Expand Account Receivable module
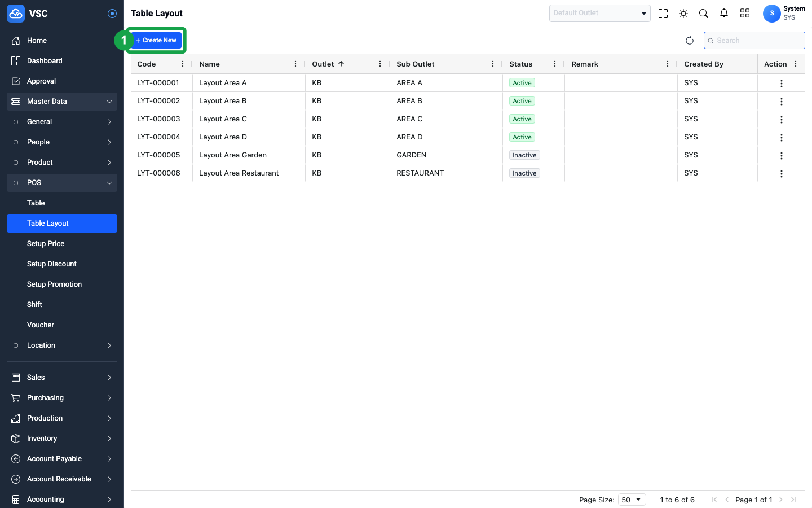Screen dimensions: 812x508 point(62,479)
